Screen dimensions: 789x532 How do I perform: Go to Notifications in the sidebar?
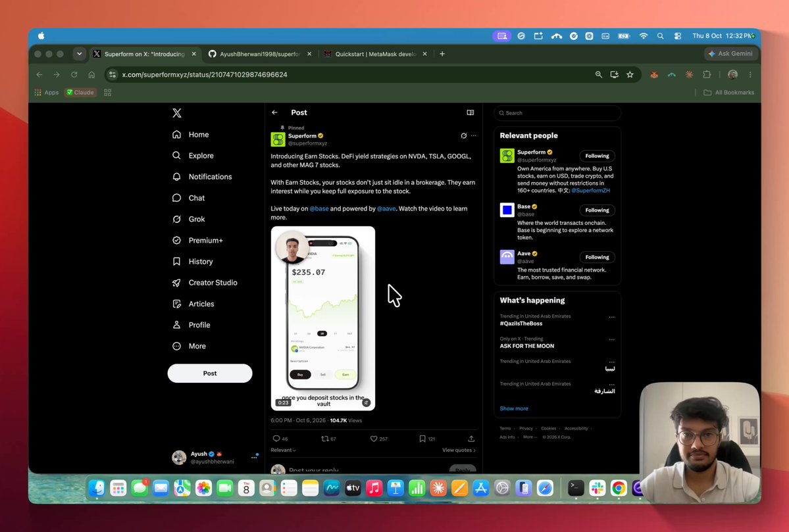point(202,177)
